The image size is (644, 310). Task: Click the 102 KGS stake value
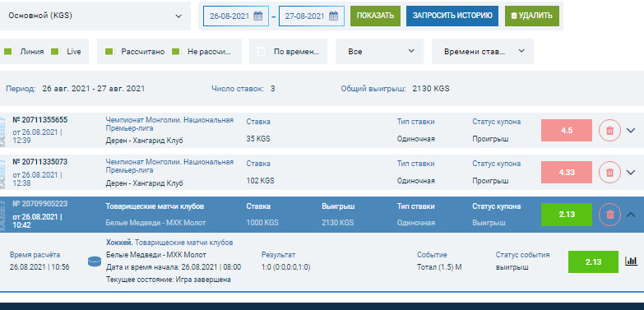pos(260,181)
